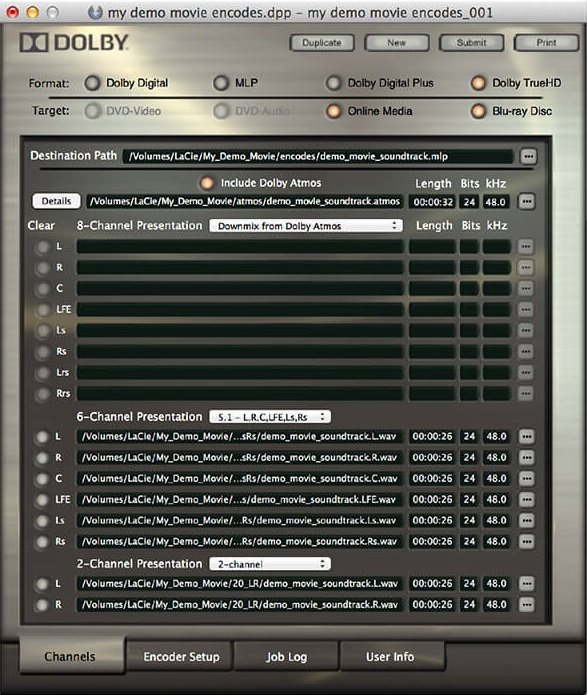Click 6-channel C.wav path field
The image size is (587, 695).
point(240,479)
